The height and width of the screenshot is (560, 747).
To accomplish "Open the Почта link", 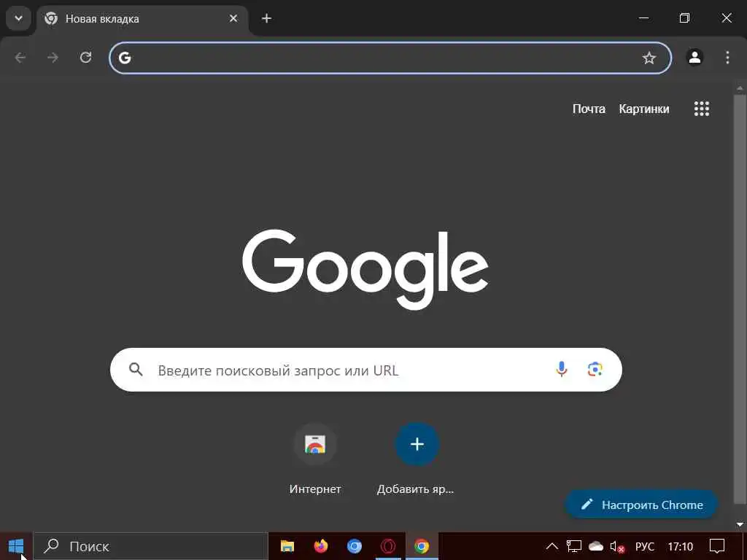I will click(589, 109).
